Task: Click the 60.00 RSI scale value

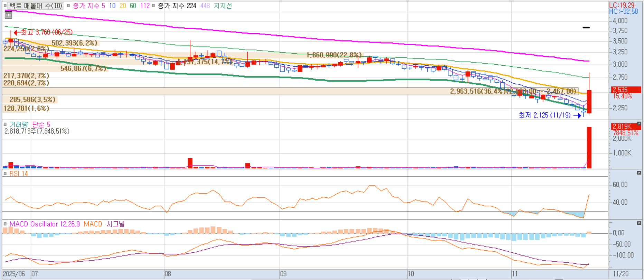Action: coord(620,185)
